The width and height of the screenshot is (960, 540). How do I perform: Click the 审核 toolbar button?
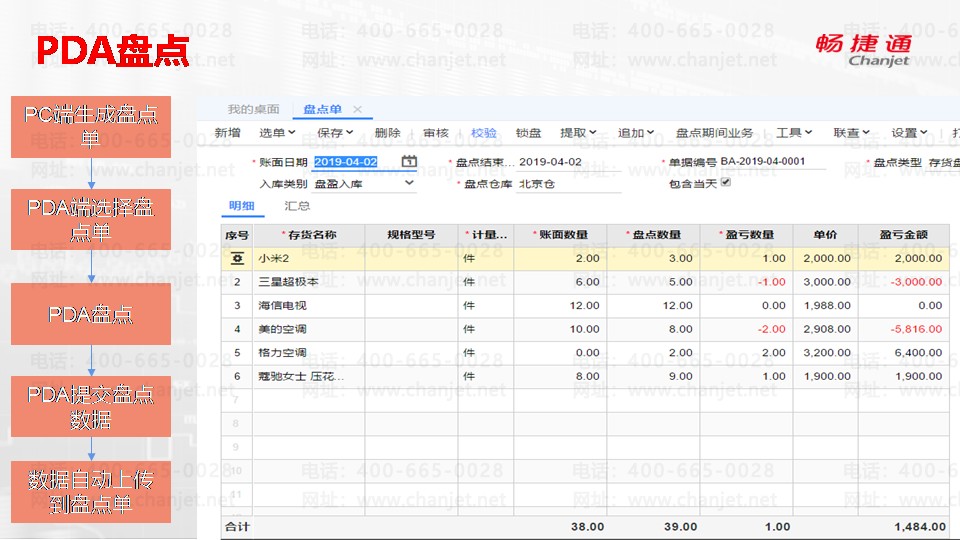(436, 133)
